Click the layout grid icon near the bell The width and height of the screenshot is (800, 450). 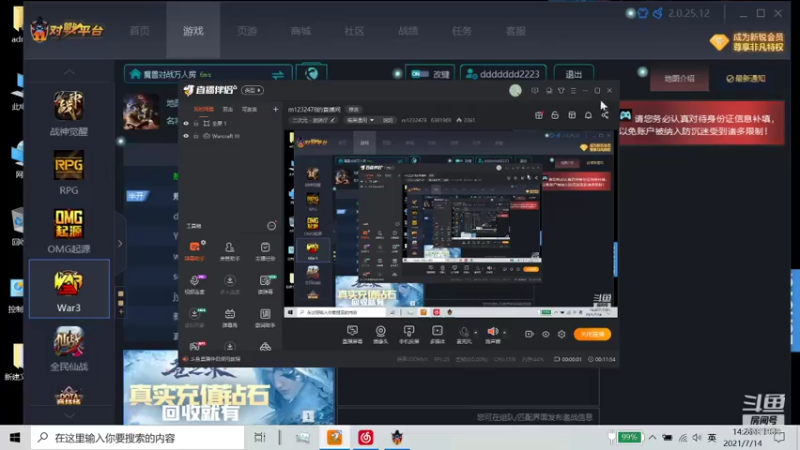pyautogui.click(x=572, y=115)
